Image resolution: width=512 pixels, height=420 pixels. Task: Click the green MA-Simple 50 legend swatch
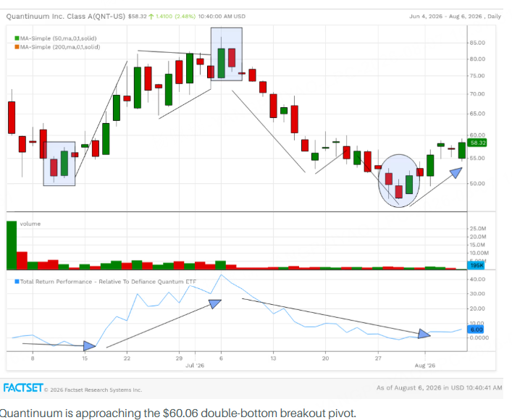coord(17,38)
